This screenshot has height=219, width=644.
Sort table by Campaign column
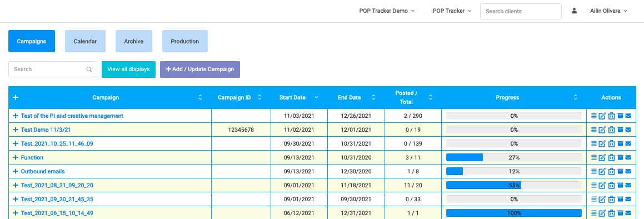coord(201,98)
